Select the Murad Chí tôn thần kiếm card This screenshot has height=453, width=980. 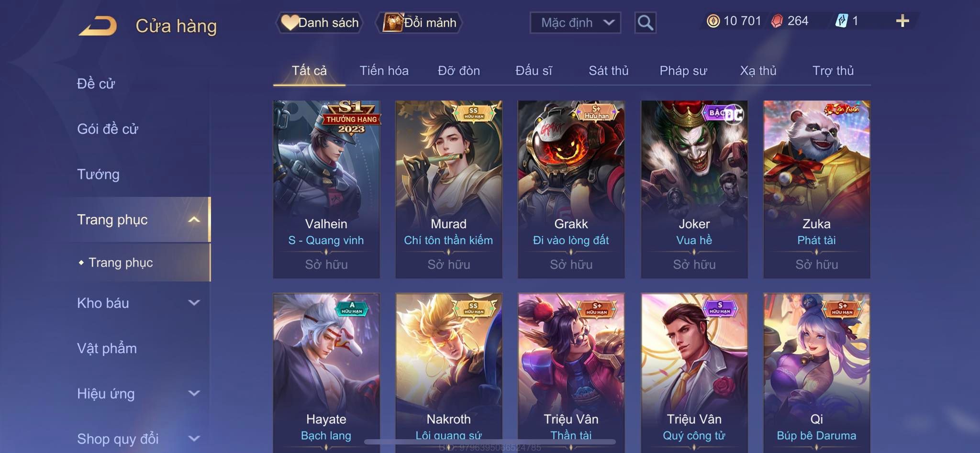click(x=448, y=189)
